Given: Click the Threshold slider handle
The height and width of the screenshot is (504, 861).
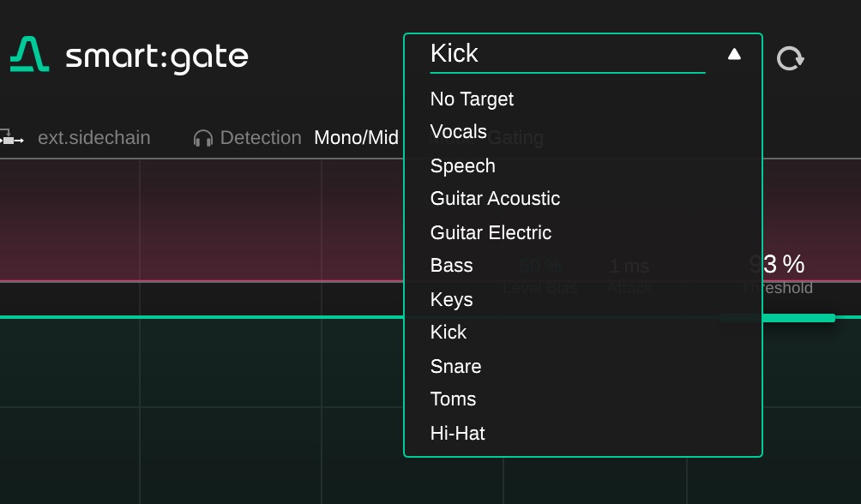Looking at the screenshot, I should point(828,318).
